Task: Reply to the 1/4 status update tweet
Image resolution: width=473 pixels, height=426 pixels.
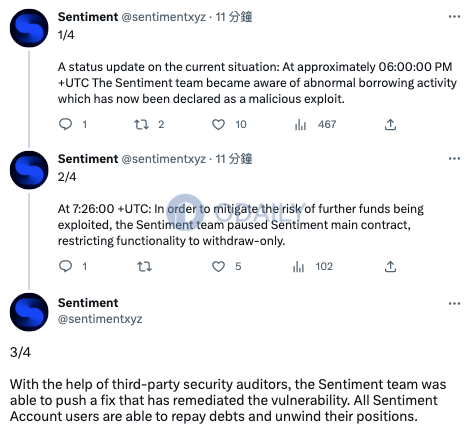Action: 65,125
